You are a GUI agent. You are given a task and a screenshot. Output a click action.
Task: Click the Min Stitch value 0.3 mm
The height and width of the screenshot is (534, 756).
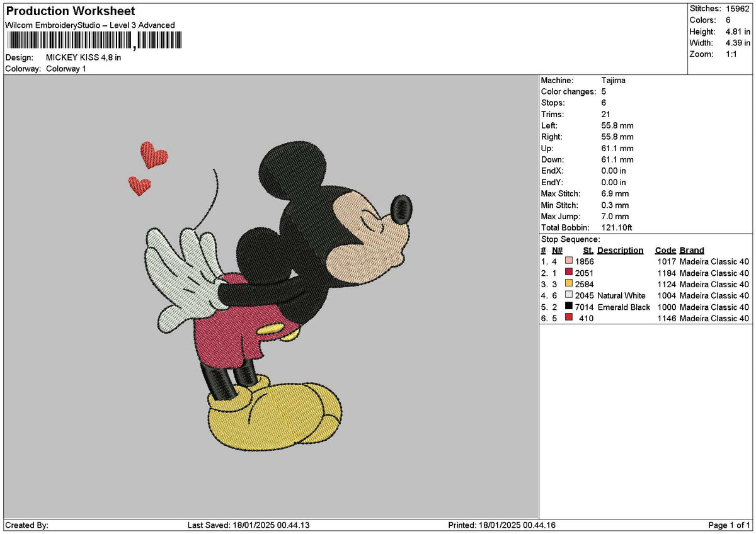coord(615,205)
